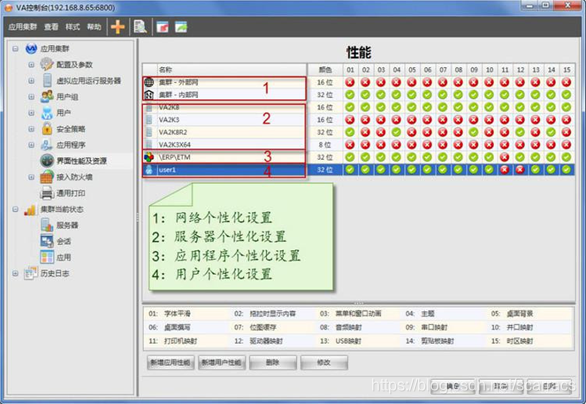Viewport: 586px width, 404px height.
Task: Select the 会话 session icon
Action: click(x=47, y=241)
